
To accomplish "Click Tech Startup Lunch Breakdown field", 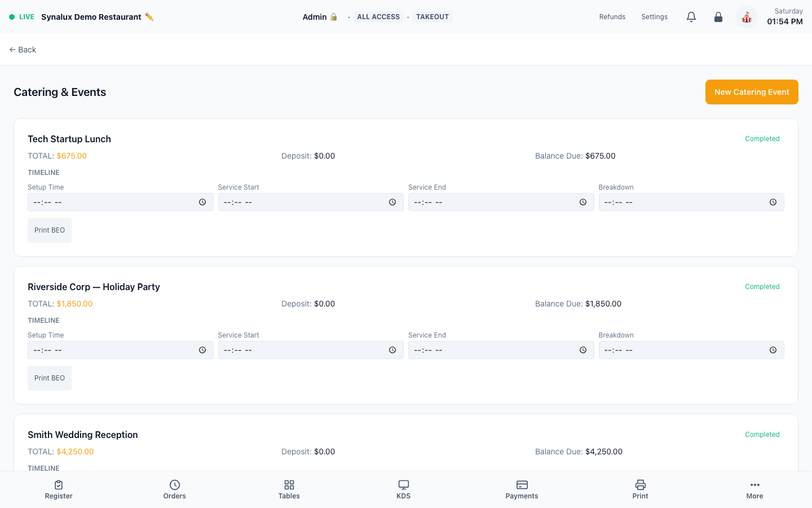I will tap(691, 202).
